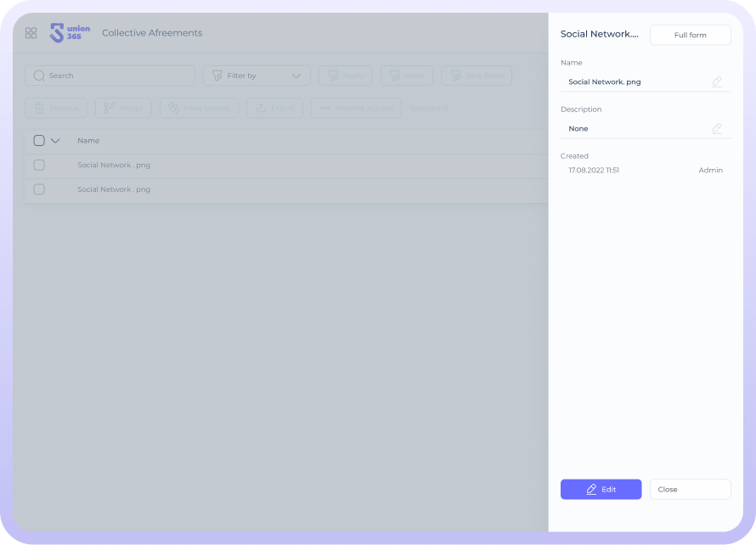Click into the Search field
Viewport: 756px width, 545px height.
coord(110,76)
